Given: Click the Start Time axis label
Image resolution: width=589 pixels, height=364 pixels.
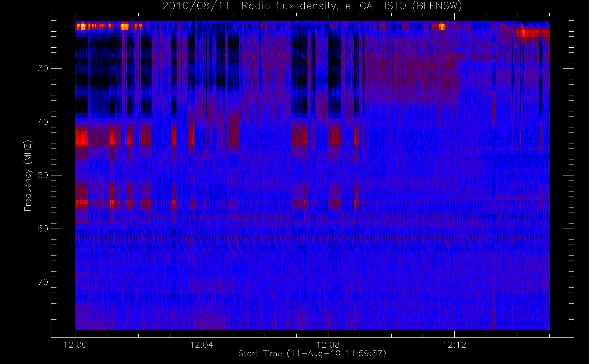Looking at the screenshot, I should pos(312,353).
